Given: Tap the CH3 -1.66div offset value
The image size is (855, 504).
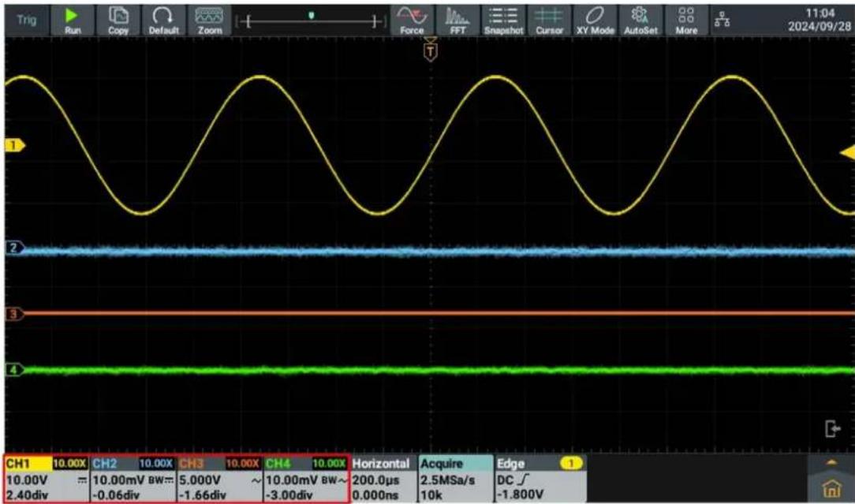Looking at the screenshot, I should (202, 495).
